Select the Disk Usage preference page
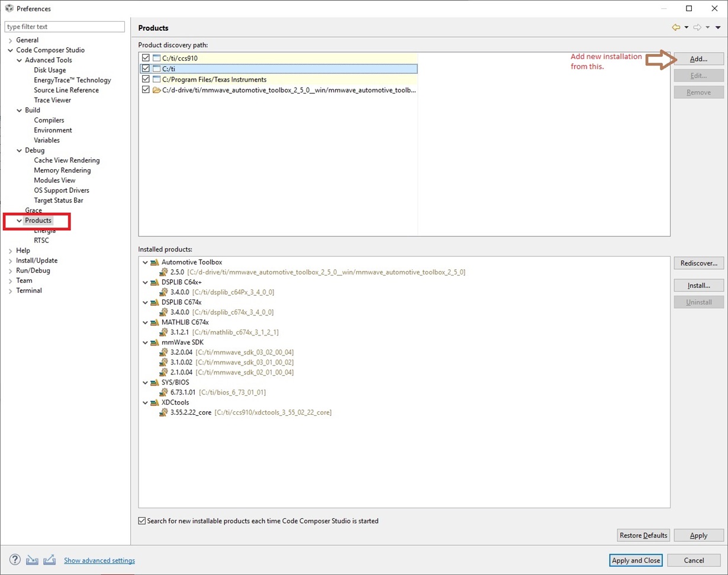Screen dimensions: 728x575 click(x=50, y=70)
